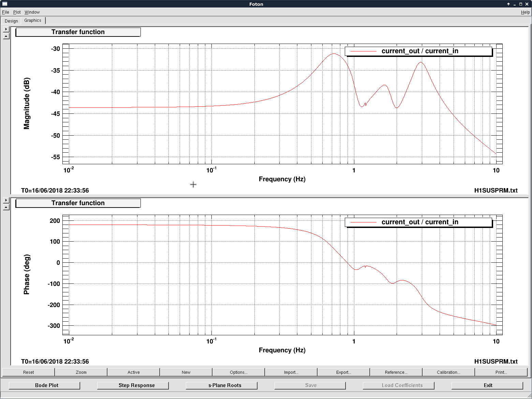Click the right-arrow button beside the phase plot
This screenshot has height=399, width=532.
[6, 200]
